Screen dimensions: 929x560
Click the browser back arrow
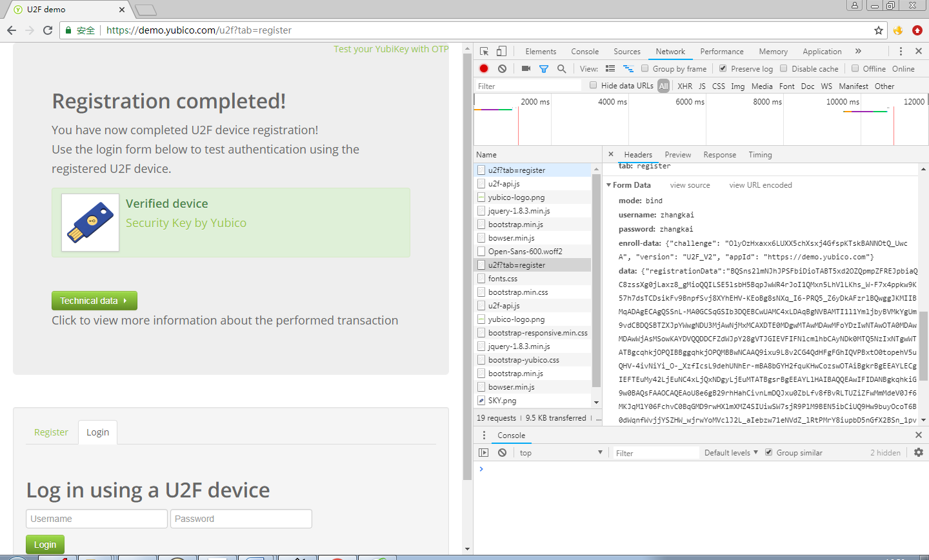click(12, 30)
